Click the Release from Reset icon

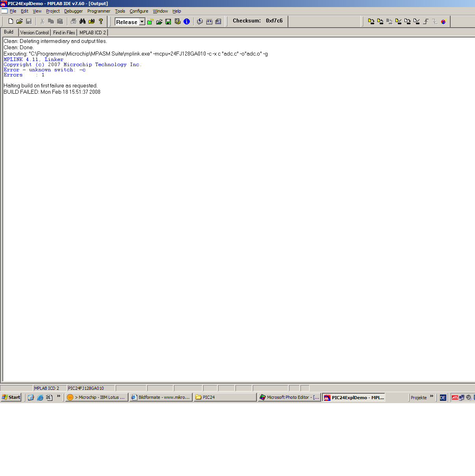pyautogui.click(x=426, y=21)
